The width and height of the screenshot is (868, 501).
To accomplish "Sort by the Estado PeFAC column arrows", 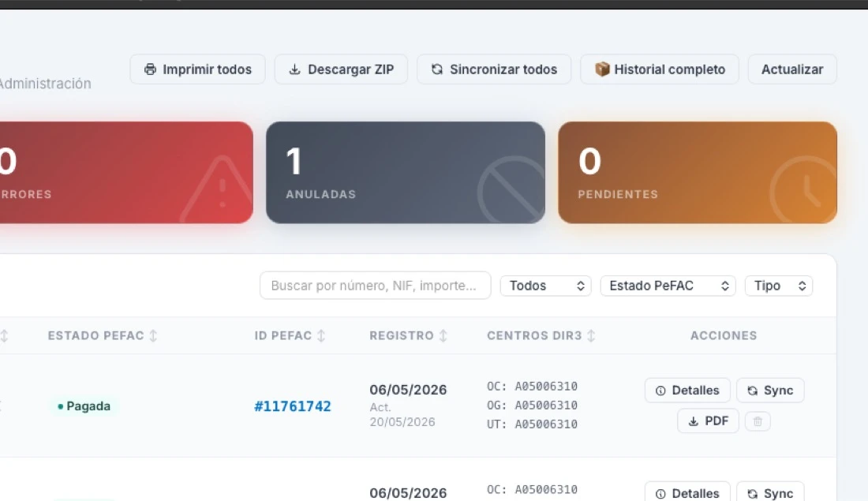I will point(153,335).
